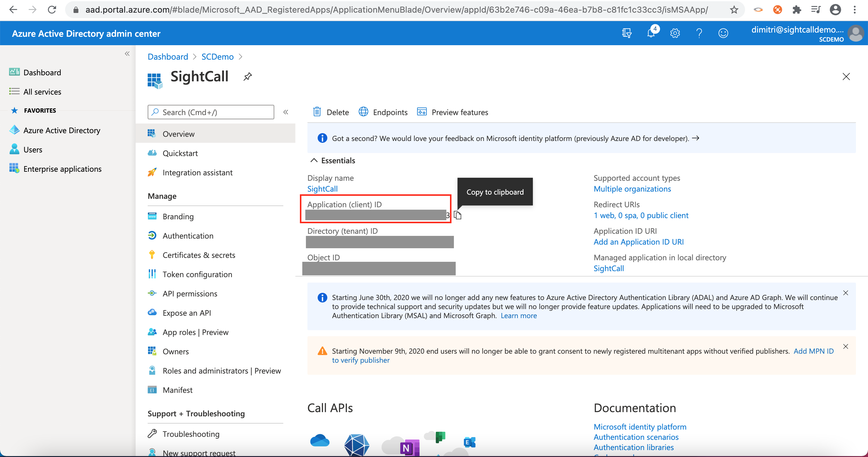The image size is (868, 457).
Task: Open portal settings gear
Action: 675,33
